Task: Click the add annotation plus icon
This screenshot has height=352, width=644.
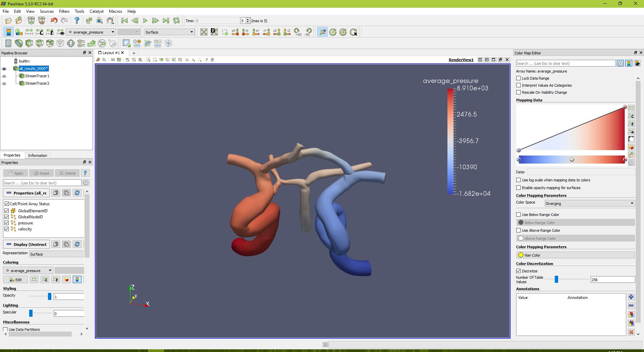Action: [631, 297]
